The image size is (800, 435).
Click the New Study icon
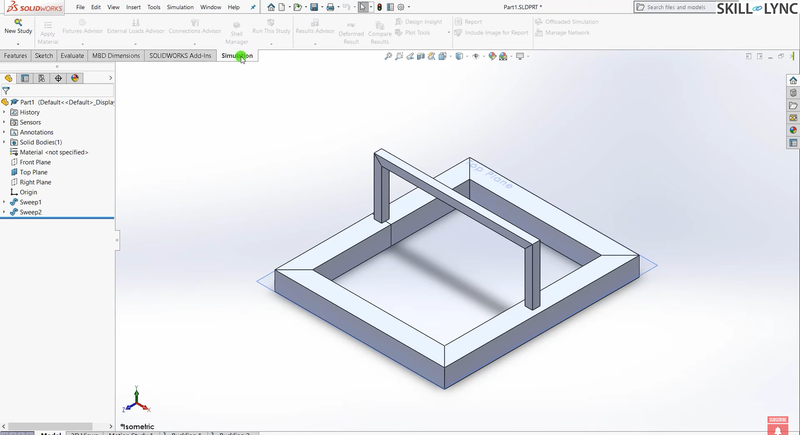(x=16, y=21)
